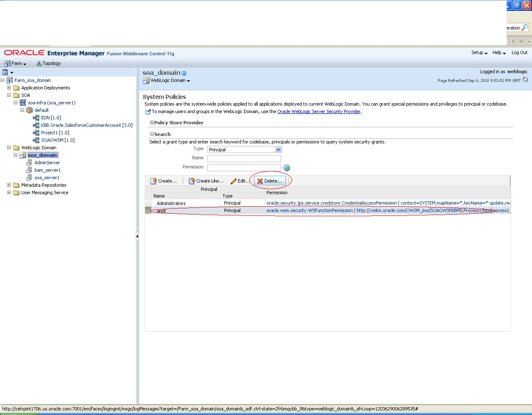Click the SOA folder icon
The width and height of the screenshot is (532, 415).
(x=17, y=95)
